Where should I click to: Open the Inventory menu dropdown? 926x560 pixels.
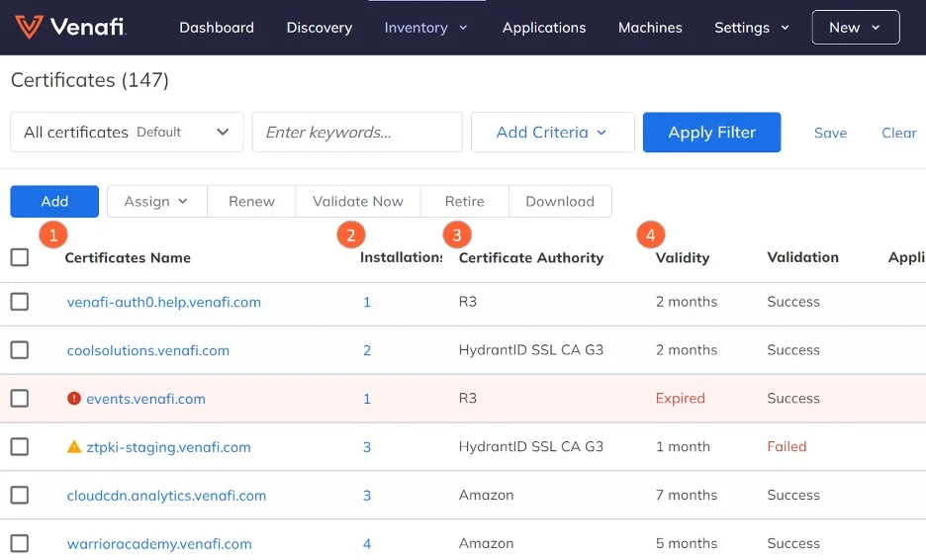[x=425, y=27]
